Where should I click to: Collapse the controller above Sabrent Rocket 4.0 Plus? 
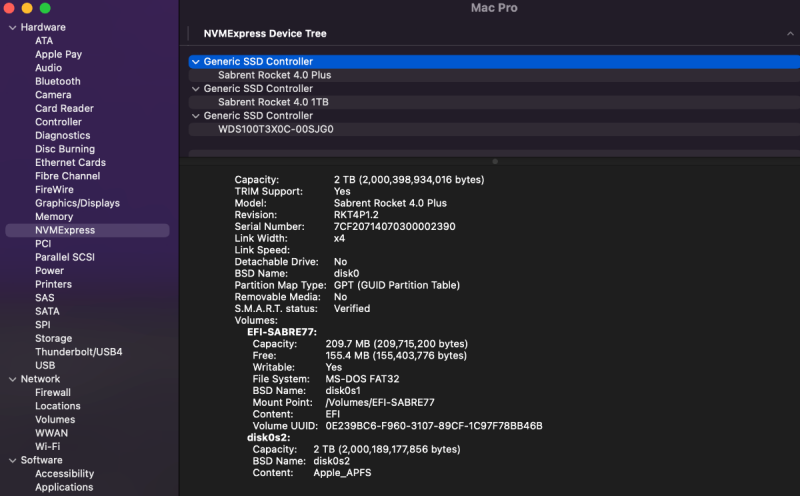coord(195,62)
